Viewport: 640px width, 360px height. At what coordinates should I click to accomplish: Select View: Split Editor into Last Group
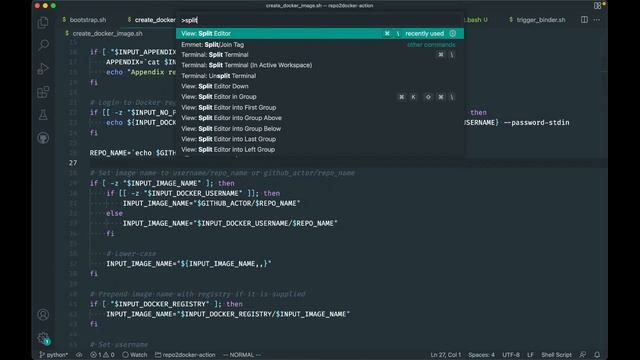[x=320, y=139]
